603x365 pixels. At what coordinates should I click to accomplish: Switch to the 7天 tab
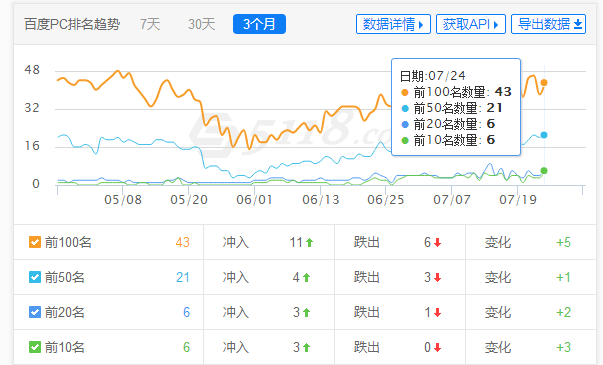point(150,24)
